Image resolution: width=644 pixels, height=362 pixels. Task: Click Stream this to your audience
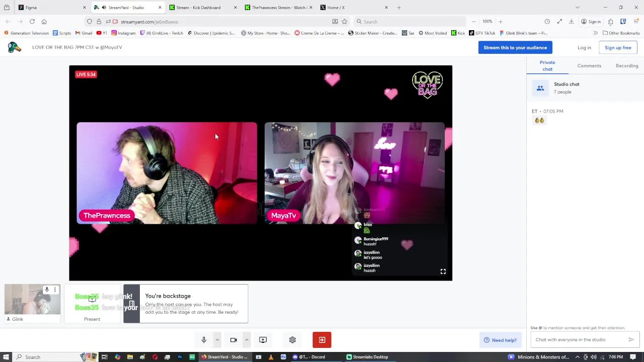[515, 47]
